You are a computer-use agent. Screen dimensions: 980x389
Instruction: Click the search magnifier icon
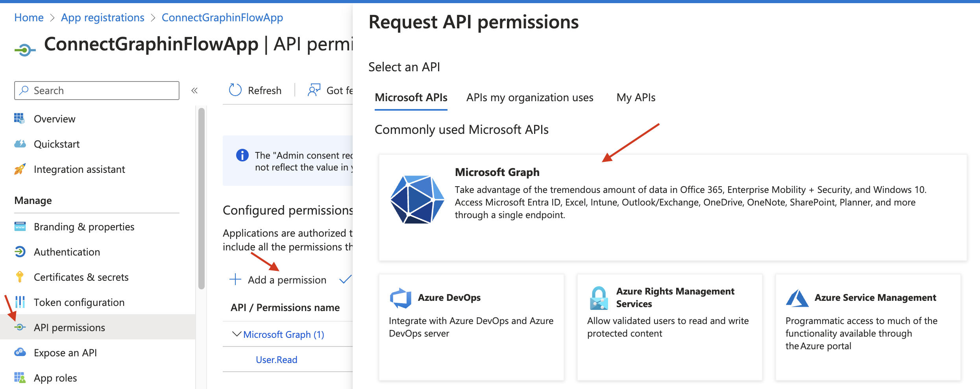(x=24, y=90)
